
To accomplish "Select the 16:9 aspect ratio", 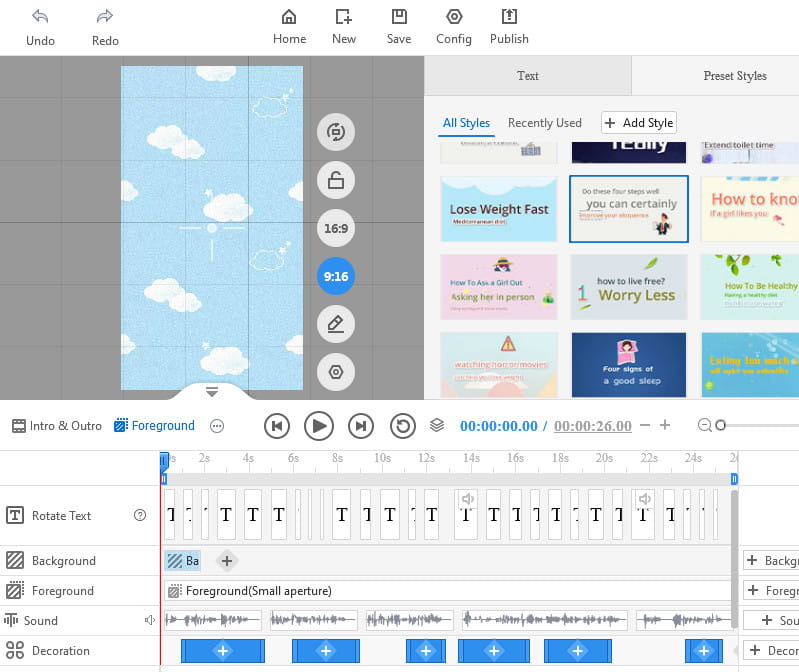I will [336, 228].
